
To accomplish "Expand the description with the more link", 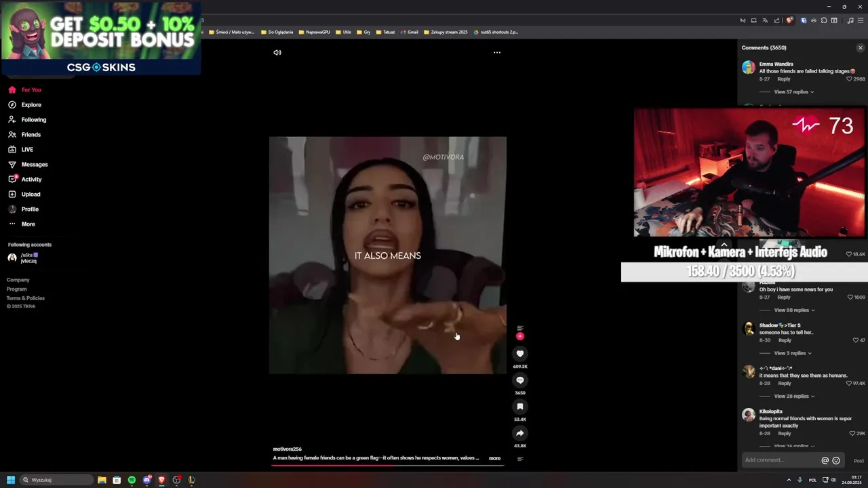I will coord(495,458).
